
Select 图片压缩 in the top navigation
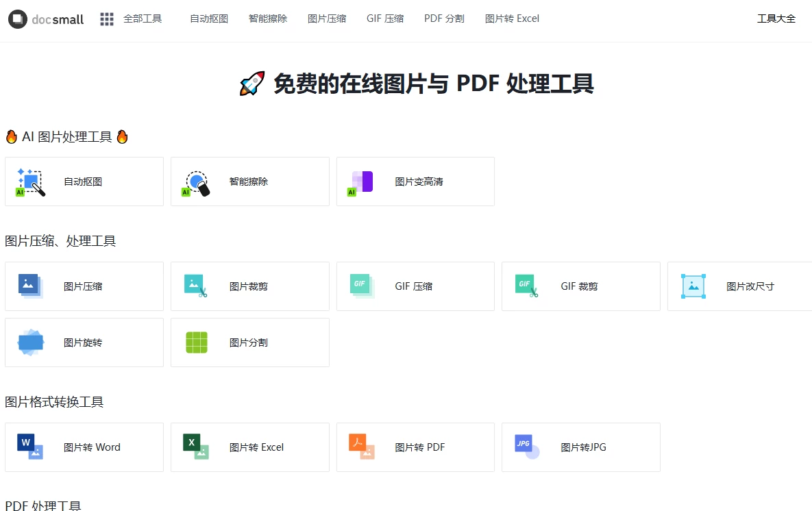click(327, 19)
